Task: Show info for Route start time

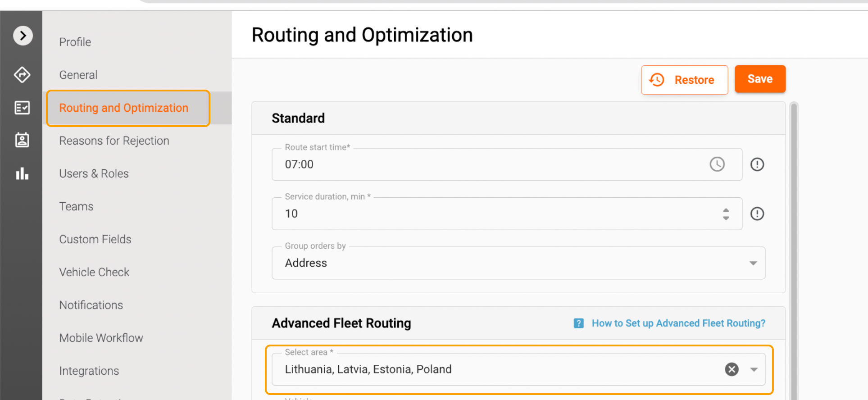Action: [757, 164]
